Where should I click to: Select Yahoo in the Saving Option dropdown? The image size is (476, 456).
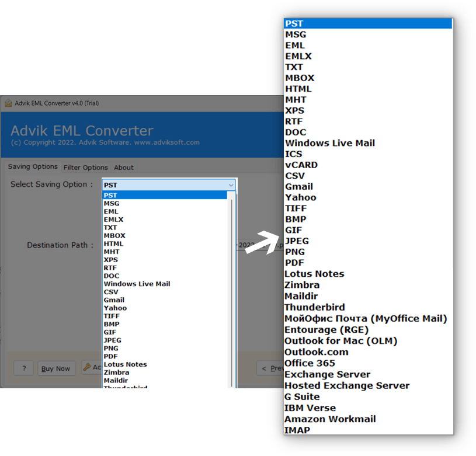point(165,308)
